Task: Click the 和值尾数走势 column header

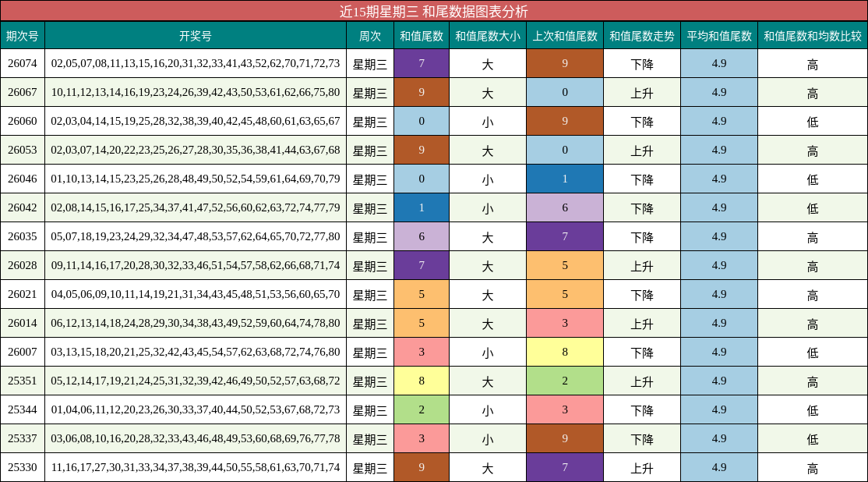Action: click(642, 35)
